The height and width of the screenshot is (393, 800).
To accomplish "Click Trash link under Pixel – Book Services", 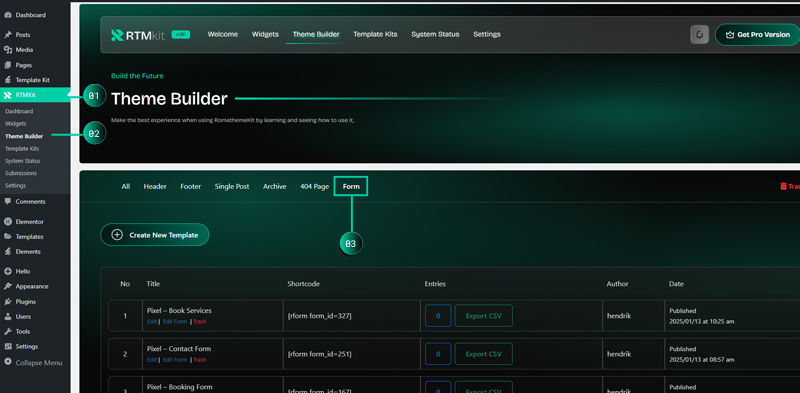I will [x=199, y=322].
